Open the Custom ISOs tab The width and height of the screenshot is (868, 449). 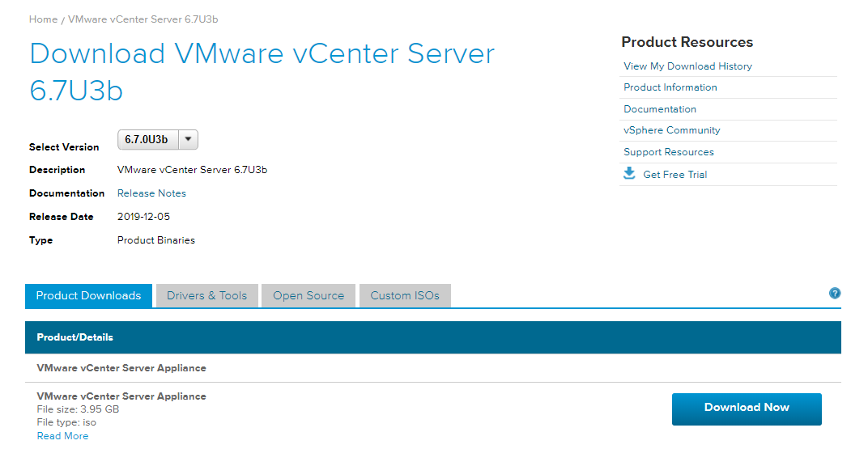(405, 296)
